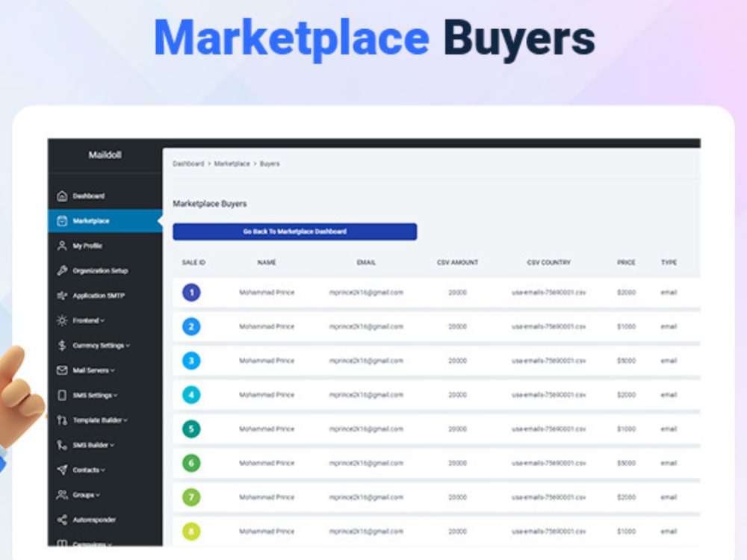747x560 pixels.
Task: Click the $5000 price in sale 3 row
Action: click(627, 361)
